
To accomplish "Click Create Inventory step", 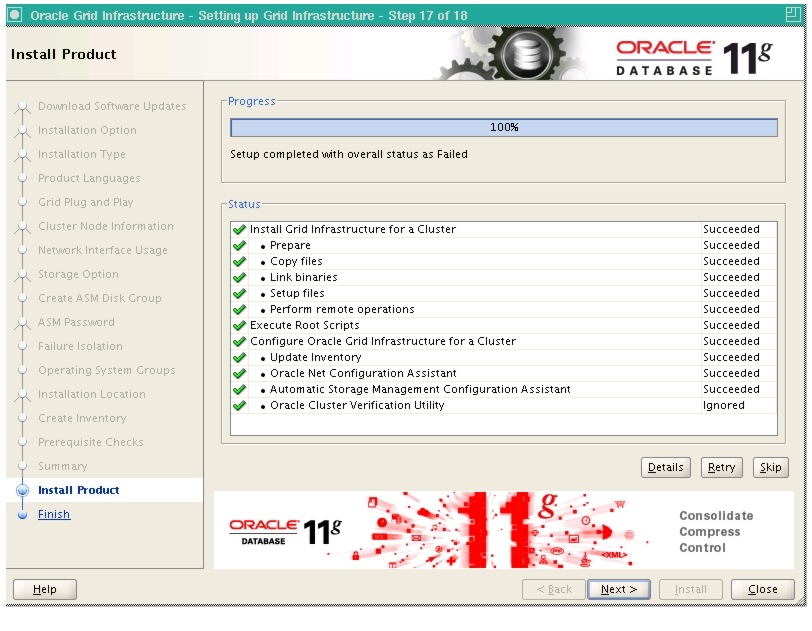I will coord(82,418).
